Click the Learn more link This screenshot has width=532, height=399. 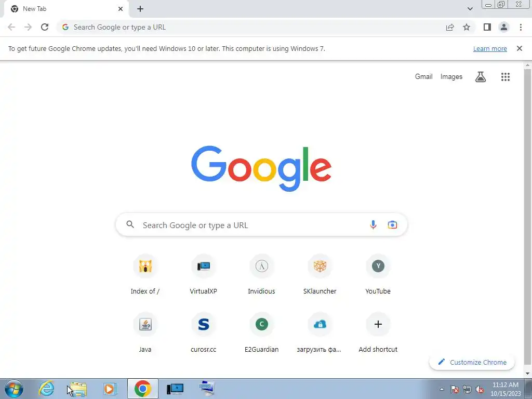pos(490,48)
